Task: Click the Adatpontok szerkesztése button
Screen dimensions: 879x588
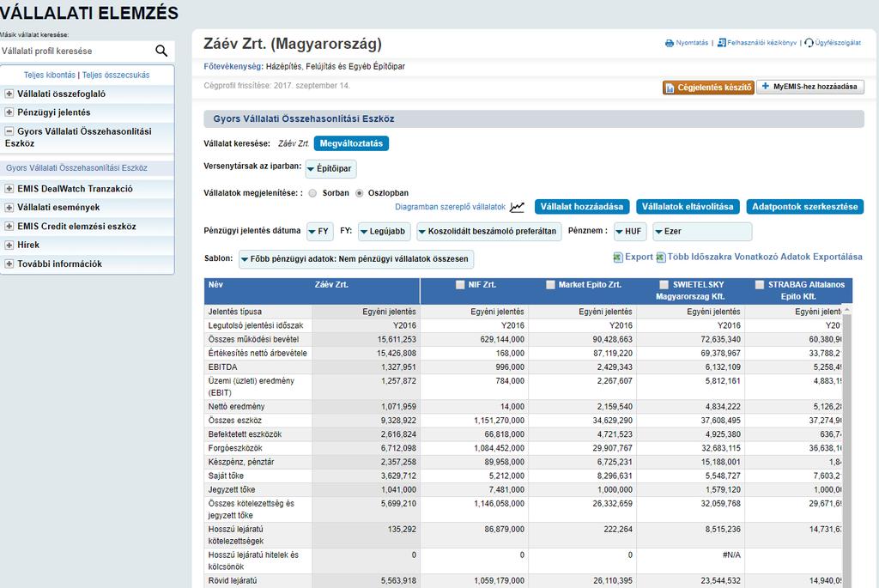Action: click(805, 207)
